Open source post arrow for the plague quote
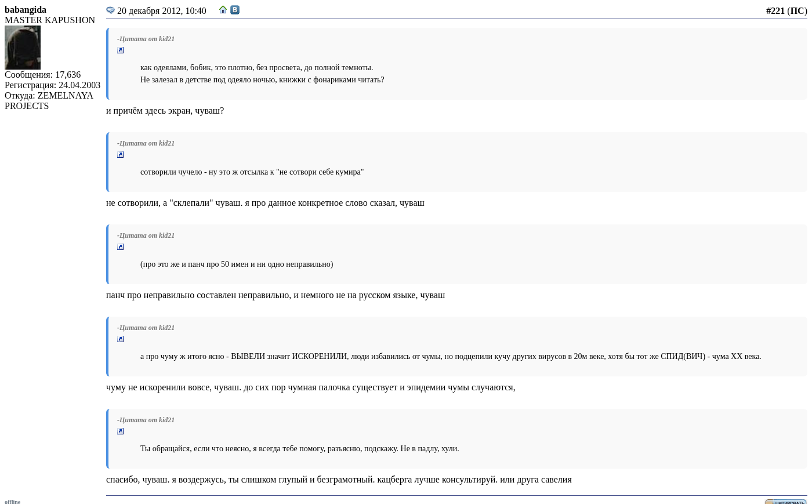This screenshot has width=812, height=504. pyautogui.click(x=121, y=339)
